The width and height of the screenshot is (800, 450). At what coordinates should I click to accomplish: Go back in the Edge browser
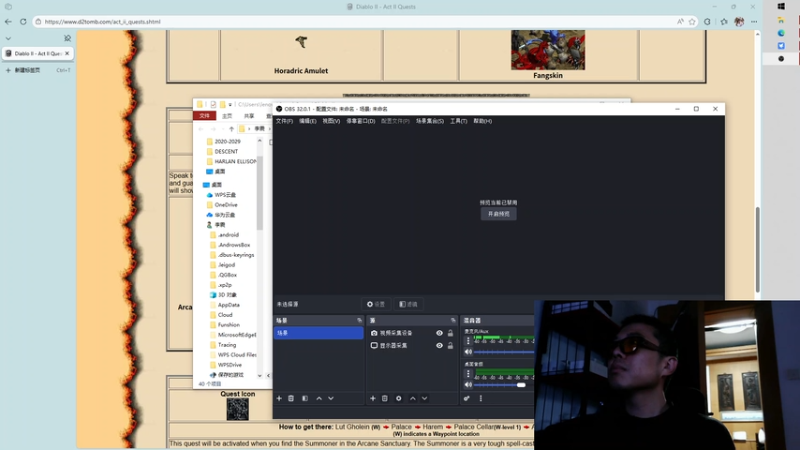[x=8, y=21]
